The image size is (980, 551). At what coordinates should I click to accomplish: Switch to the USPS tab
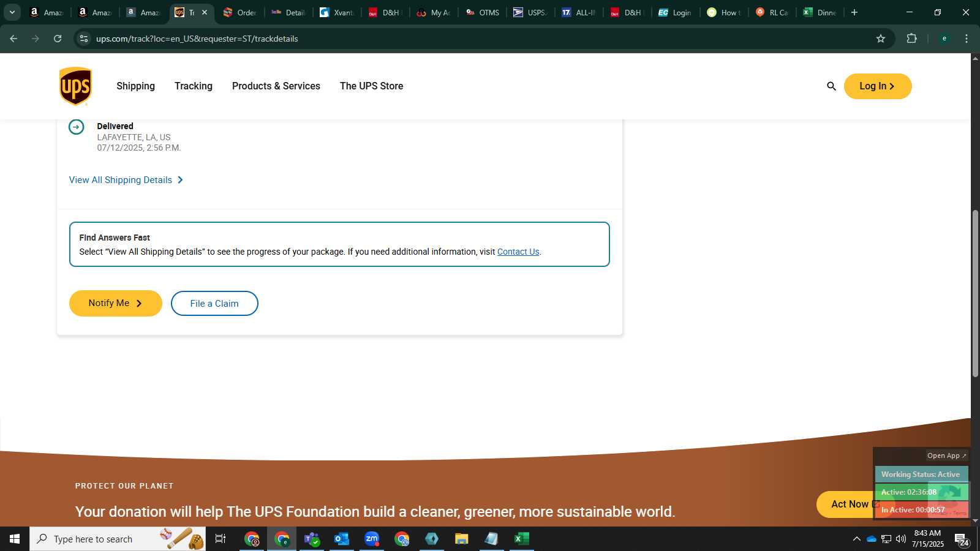tap(530, 12)
